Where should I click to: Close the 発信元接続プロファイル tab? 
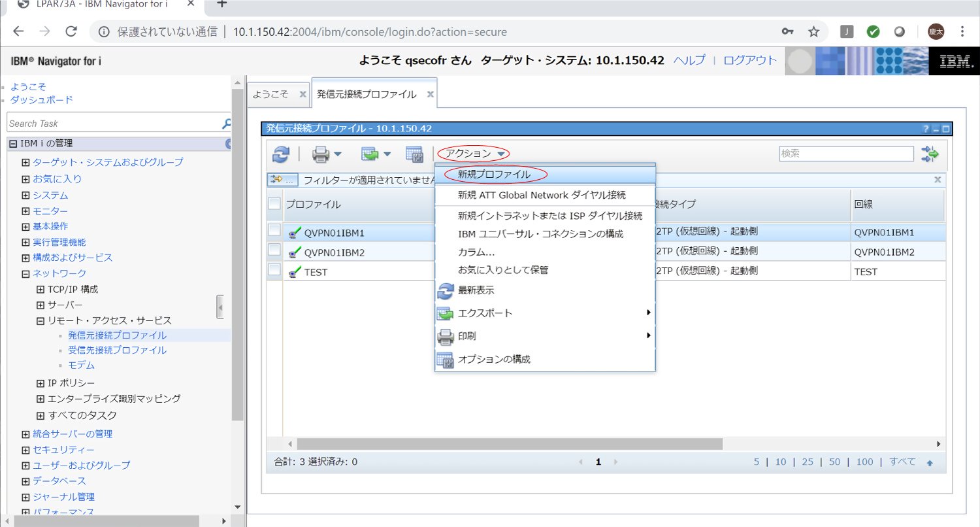pos(430,94)
